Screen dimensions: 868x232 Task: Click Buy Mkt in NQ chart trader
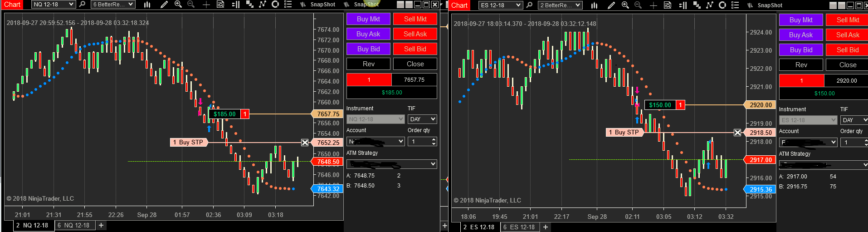368,19
